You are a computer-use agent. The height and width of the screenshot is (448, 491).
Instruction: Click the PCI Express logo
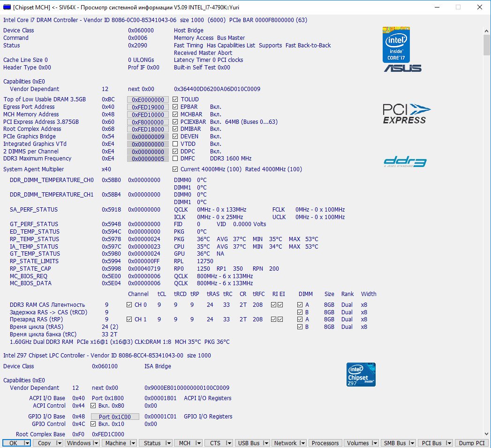tap(406, 113)
